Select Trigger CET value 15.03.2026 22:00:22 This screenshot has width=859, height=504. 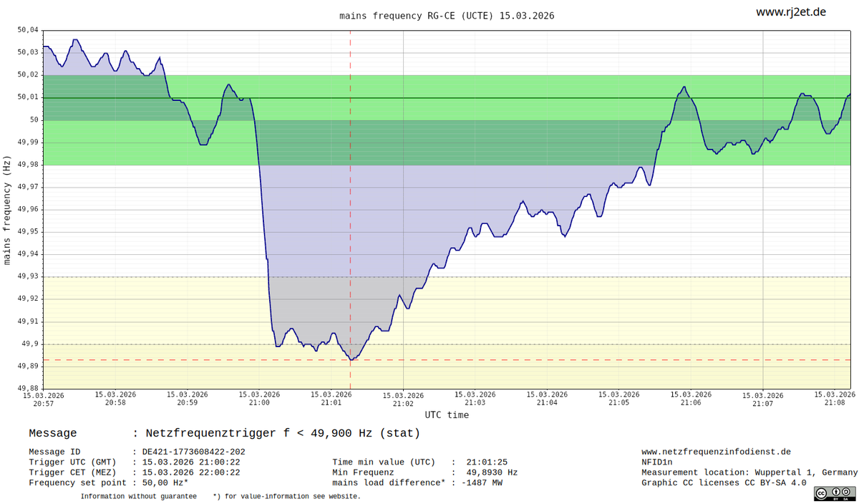pos(191,472)
